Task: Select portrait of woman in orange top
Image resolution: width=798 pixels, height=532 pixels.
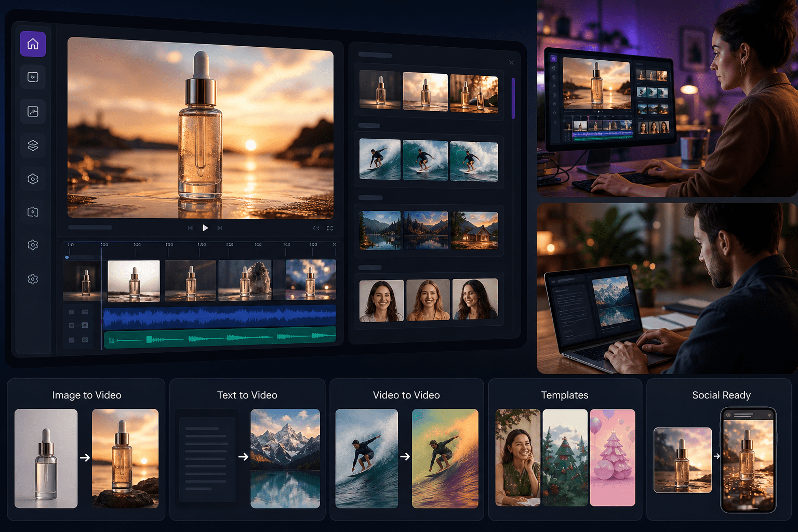Action: coord(428,300)
